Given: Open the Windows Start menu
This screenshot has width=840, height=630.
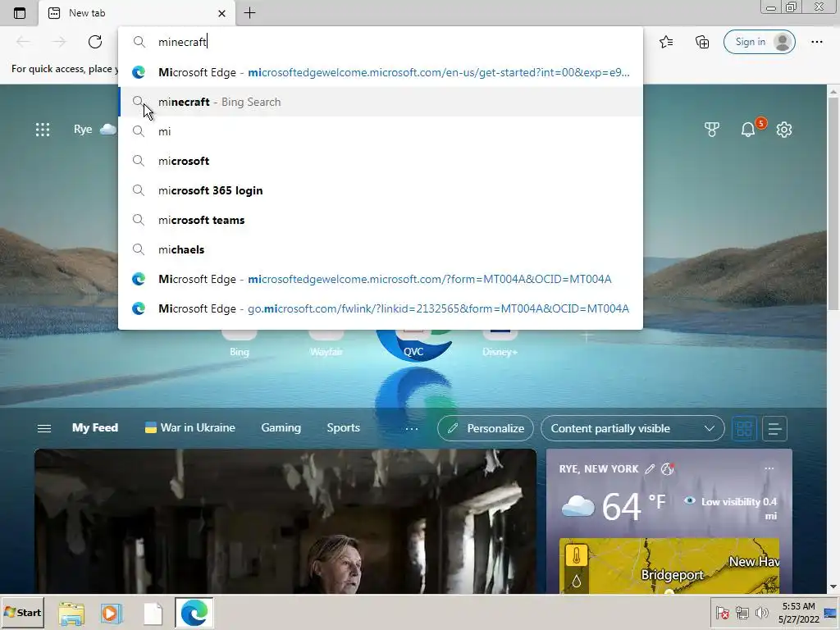Looking at the screenshot, I should pyautogui.click(x=22, y=612).
